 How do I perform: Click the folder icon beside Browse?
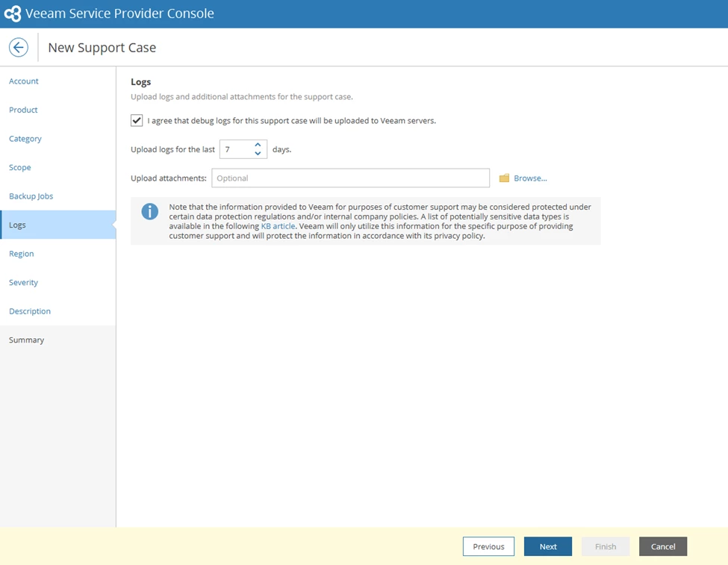pyautogui.click(x=504, y=178)
